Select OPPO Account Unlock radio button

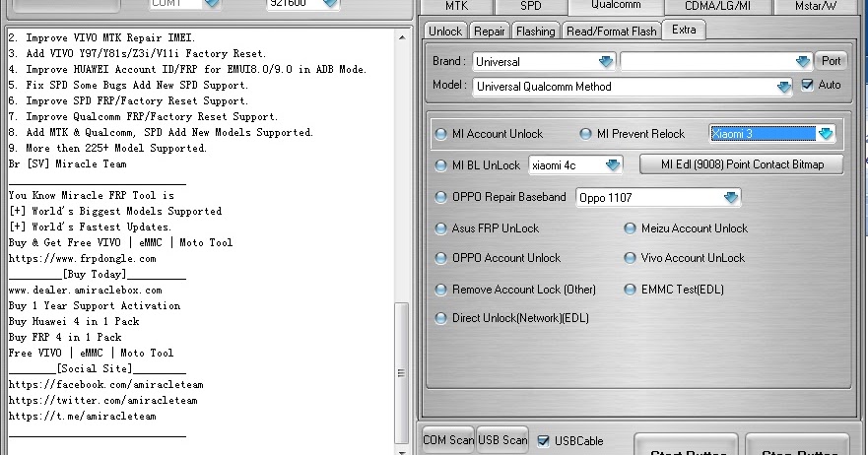click(440, 258)
